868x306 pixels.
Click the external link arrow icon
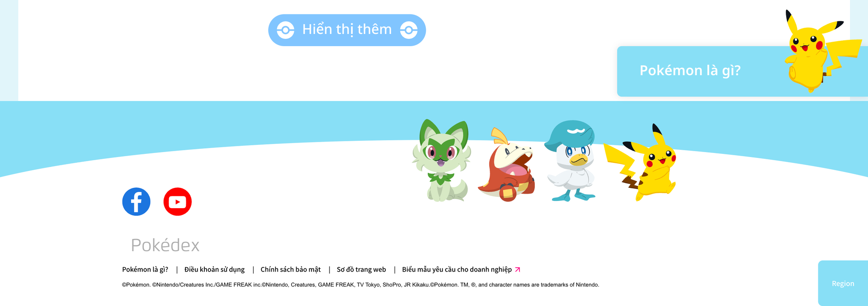point(518,269)
